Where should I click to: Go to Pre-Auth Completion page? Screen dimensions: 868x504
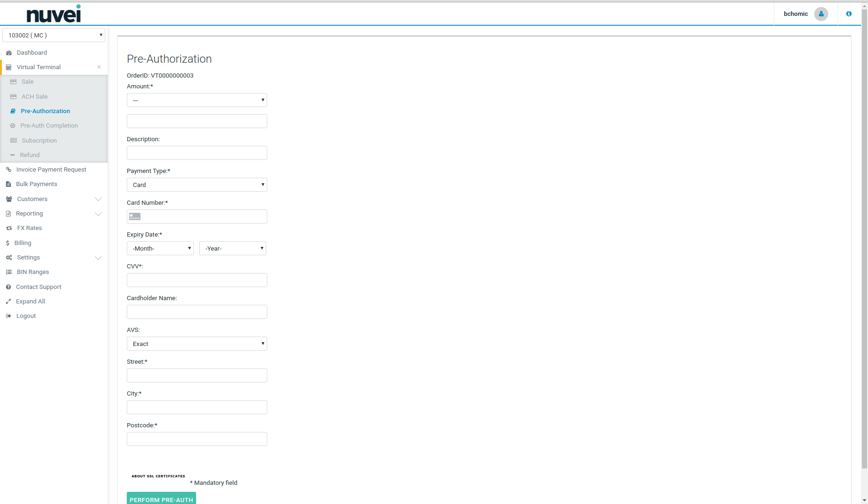49,126
